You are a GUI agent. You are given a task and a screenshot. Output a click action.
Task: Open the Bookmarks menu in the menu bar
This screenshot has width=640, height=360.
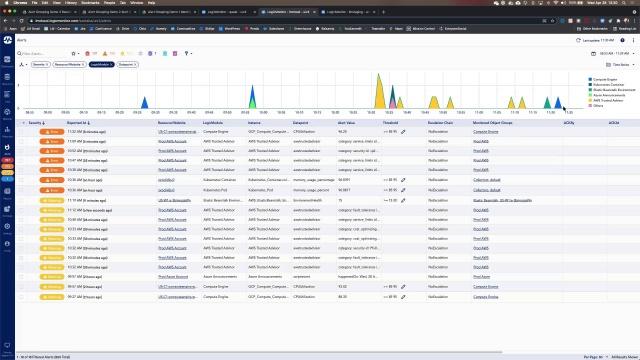tap(90, 2)
